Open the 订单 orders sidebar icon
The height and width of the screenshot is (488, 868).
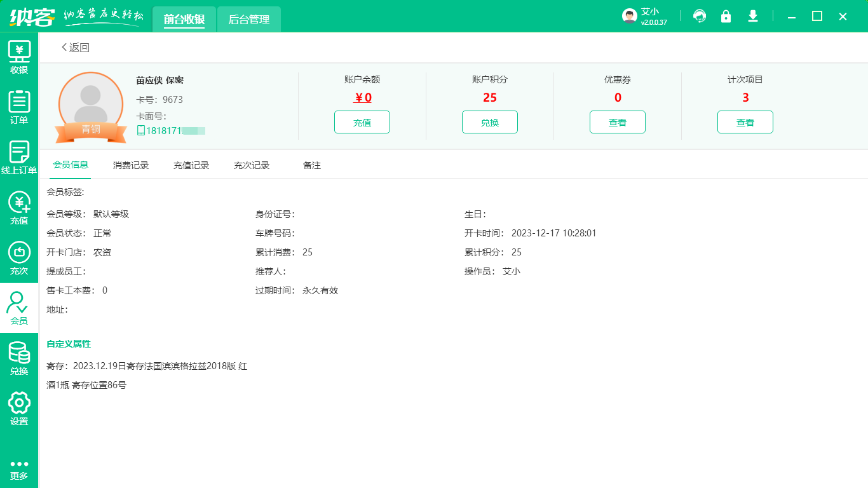(x=19, y=107)
